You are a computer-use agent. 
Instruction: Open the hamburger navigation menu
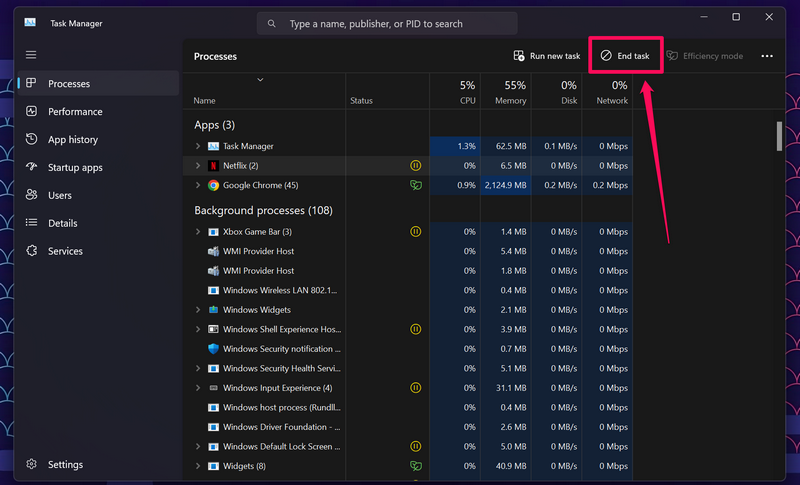31,55
